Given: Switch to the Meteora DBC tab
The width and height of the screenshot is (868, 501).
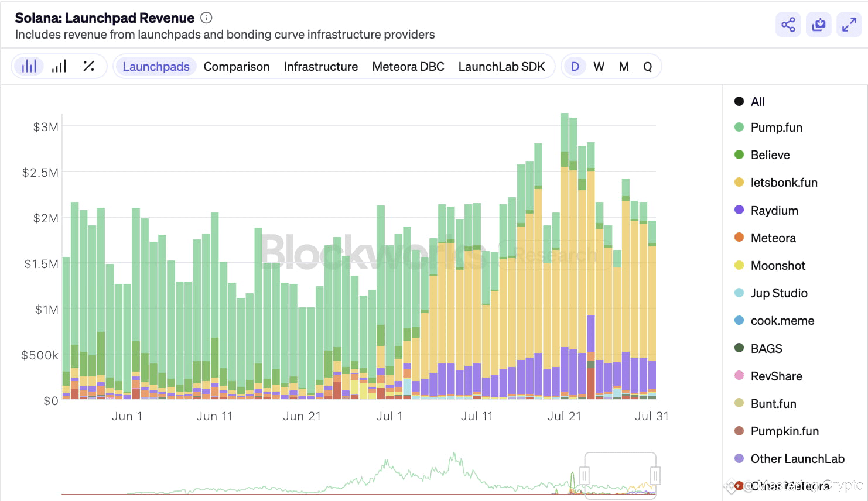Looking at the screenshot, I should click(408, 66).
